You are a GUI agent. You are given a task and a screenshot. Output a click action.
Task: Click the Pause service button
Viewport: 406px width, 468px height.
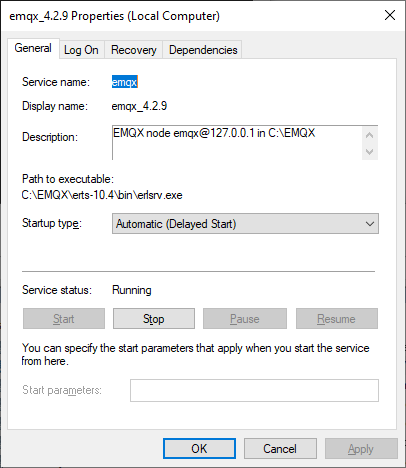coord(245,319)
